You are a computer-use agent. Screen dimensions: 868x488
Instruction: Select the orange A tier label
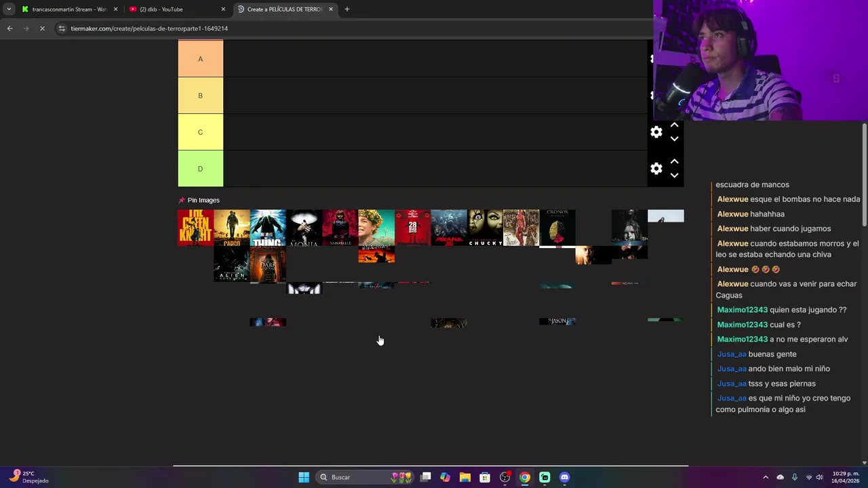coord(200,59)
